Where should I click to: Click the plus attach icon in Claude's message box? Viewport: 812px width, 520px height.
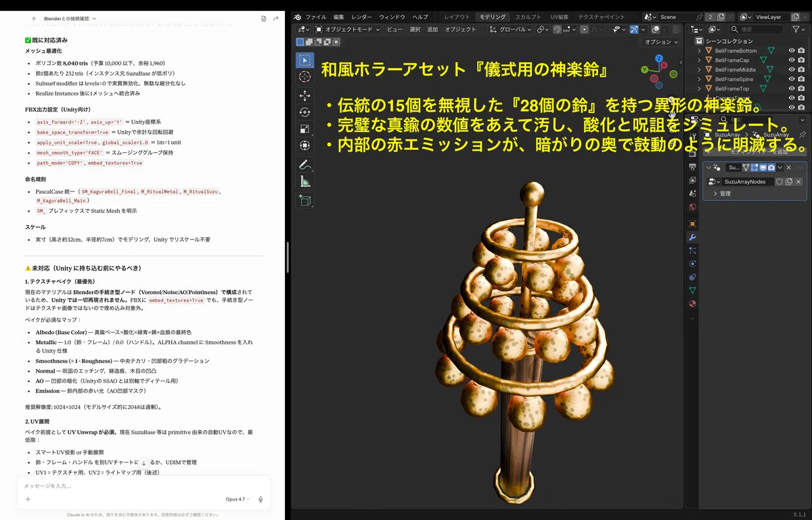coord(28,499)
